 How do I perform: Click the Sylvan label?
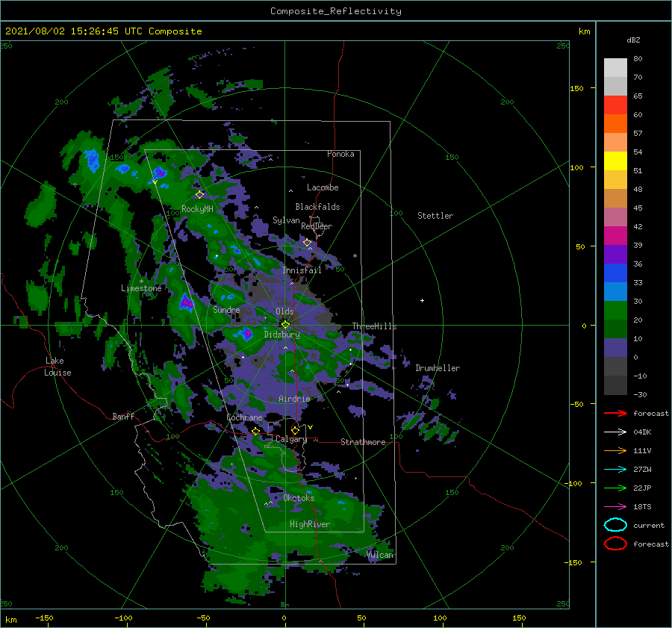[286, 220]
